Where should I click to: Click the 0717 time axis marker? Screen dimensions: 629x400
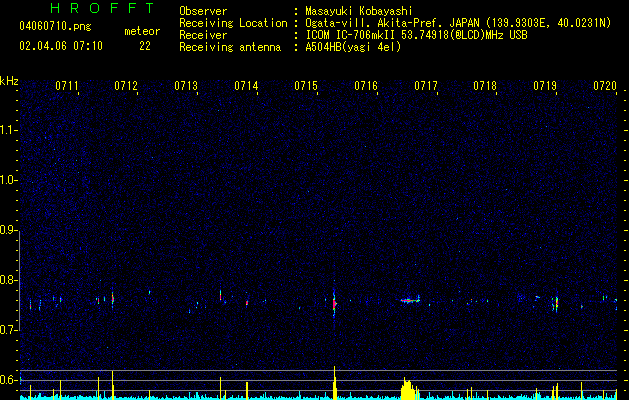tap(426, 86)
